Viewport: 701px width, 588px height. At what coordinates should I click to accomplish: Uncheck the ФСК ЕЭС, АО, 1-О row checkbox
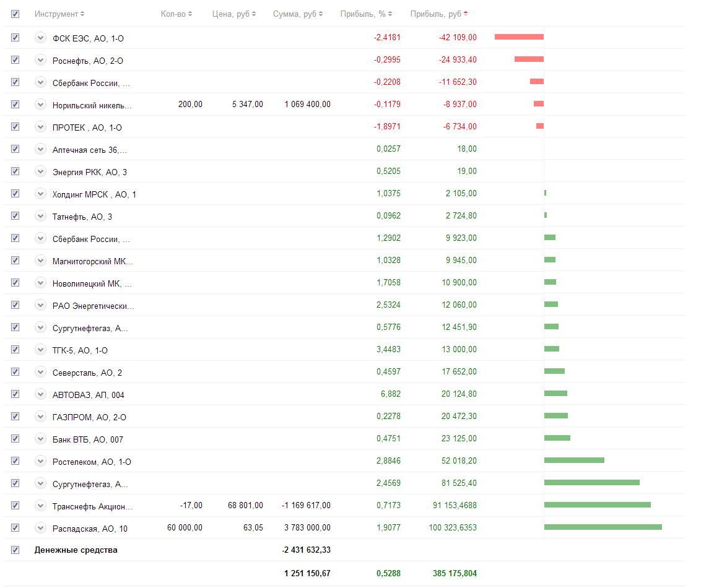(x=15, y=38)
